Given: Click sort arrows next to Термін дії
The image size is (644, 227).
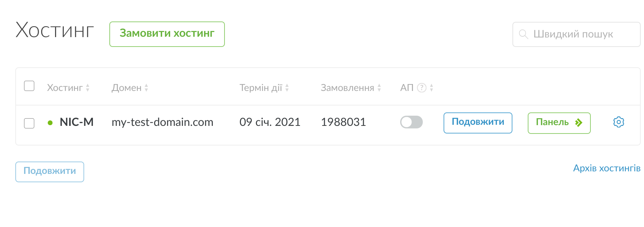Looking at the screenshot, I should coord(287,88).
